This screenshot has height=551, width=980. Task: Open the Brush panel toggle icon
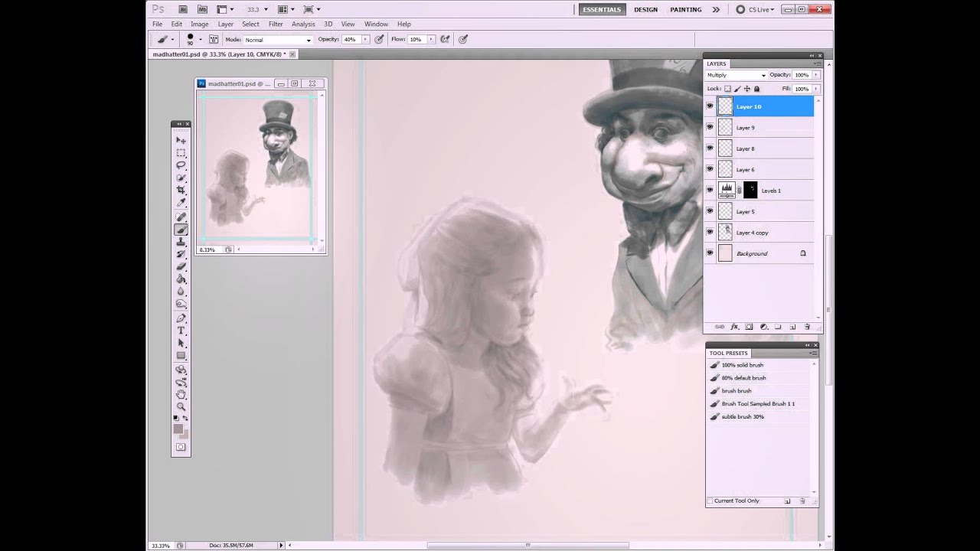214,39
